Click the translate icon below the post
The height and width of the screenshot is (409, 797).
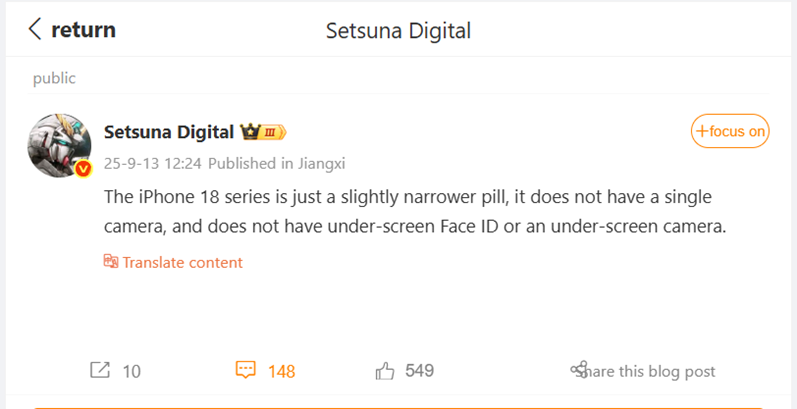(111, 262)
